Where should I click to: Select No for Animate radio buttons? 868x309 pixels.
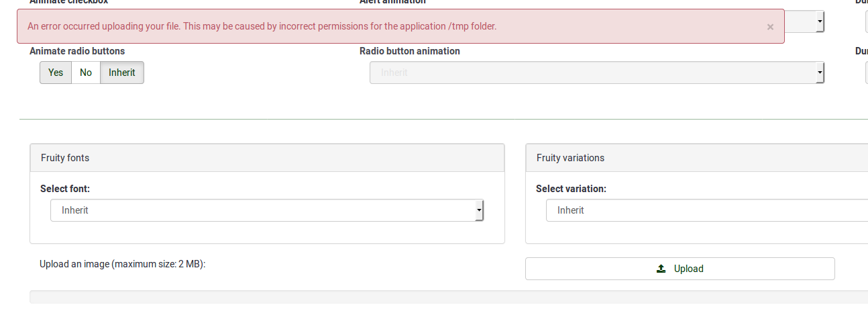86,73
